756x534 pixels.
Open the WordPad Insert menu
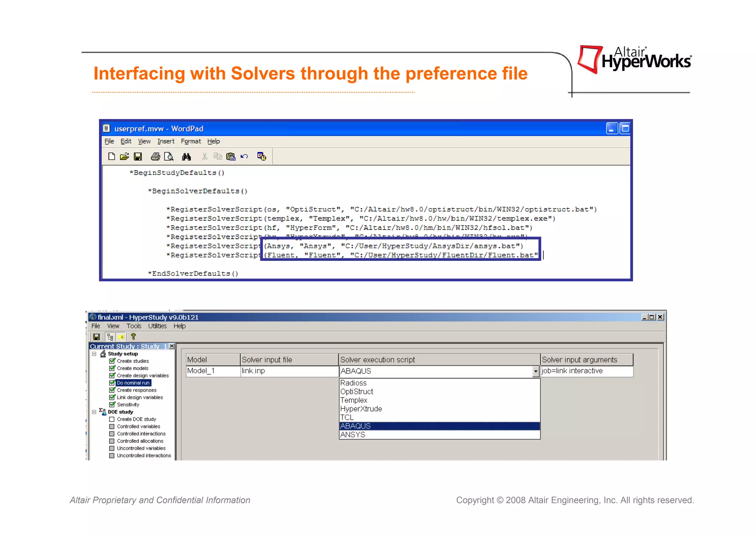coord(166,141)
